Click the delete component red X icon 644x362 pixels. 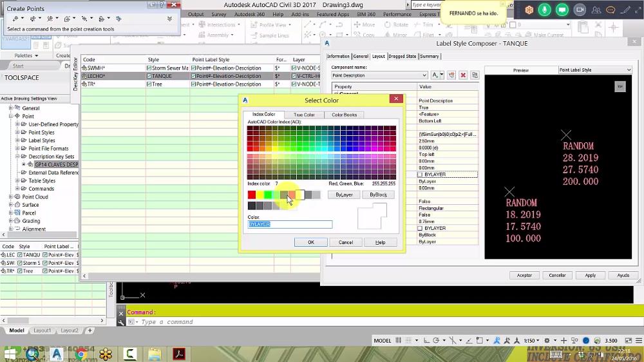coord(463,75)
